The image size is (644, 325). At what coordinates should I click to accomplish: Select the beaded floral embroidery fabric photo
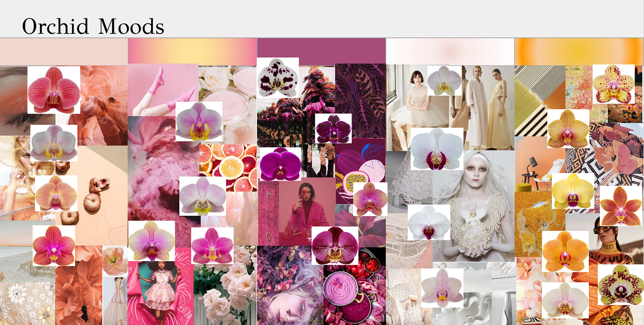coord(28,304)
